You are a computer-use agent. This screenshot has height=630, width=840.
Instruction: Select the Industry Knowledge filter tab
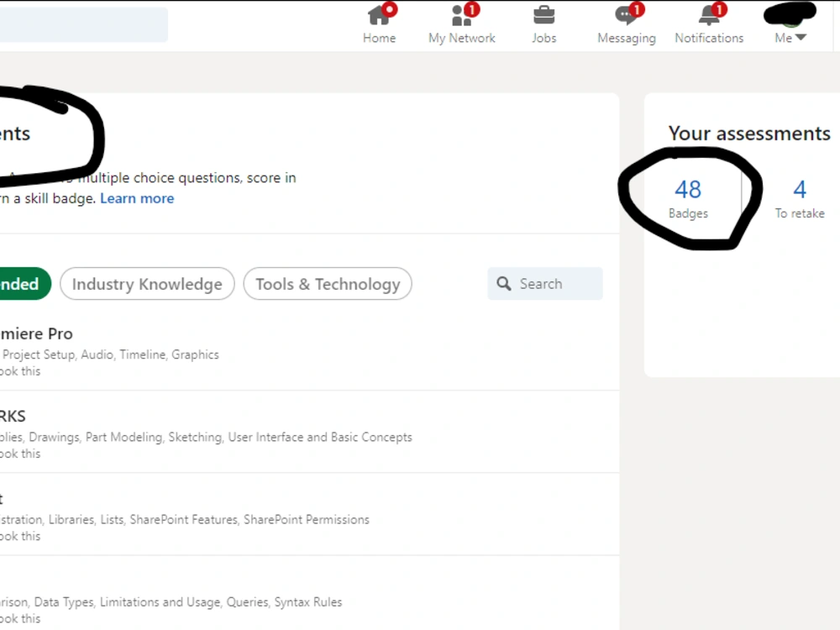(x=147, y=283)
